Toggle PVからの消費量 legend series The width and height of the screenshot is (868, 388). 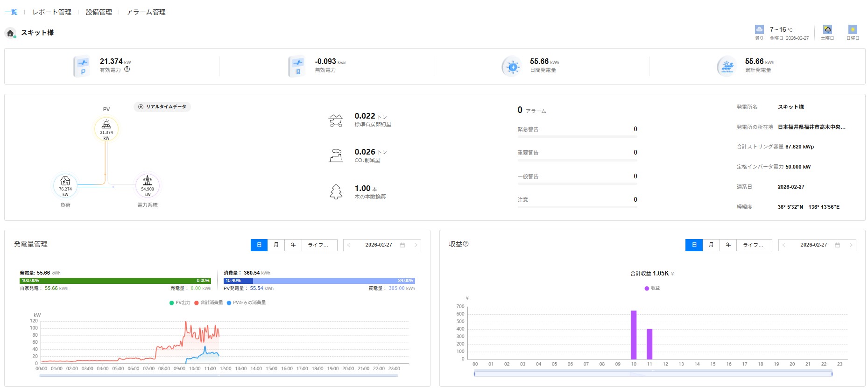pos(246,303)
